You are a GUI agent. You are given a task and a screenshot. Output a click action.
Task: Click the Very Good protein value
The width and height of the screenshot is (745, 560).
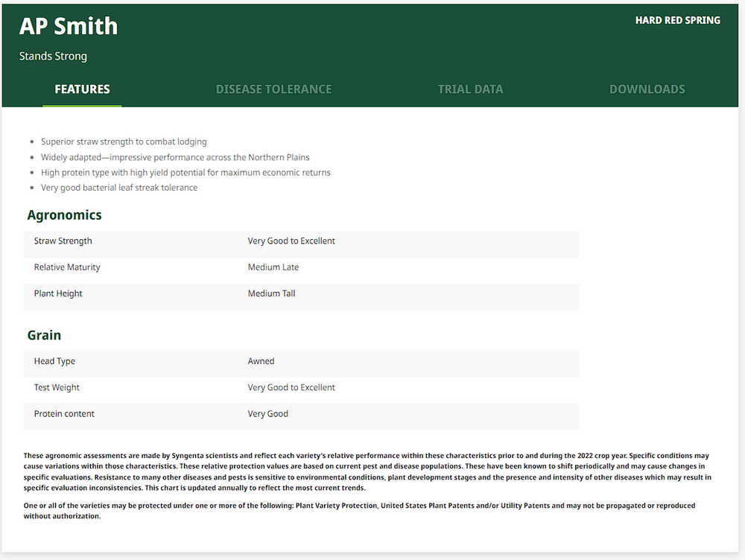pyautogui.click(x=268, y=414)
